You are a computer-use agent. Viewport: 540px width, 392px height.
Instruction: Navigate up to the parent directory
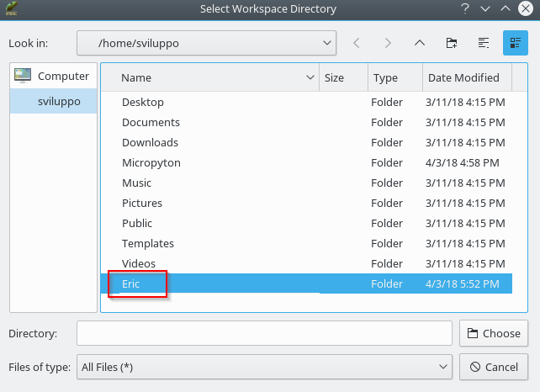[420, 43]
